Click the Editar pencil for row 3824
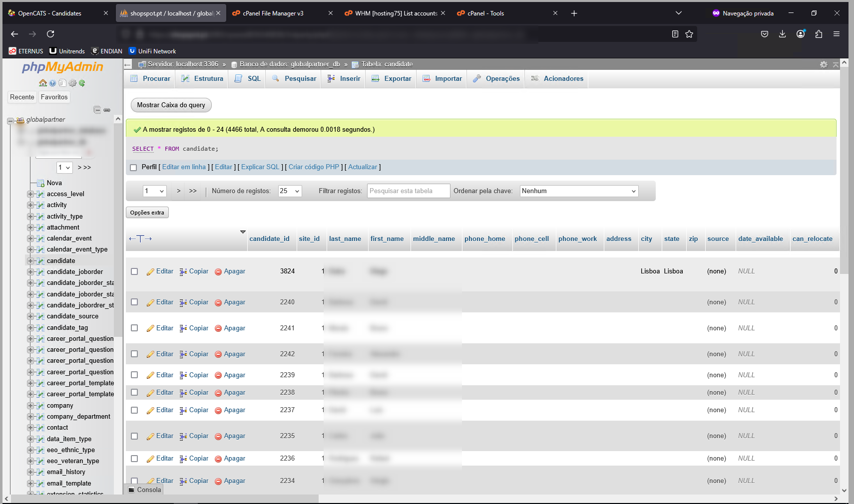Viewport: 854px width, 504px height. tap(150, 271)
